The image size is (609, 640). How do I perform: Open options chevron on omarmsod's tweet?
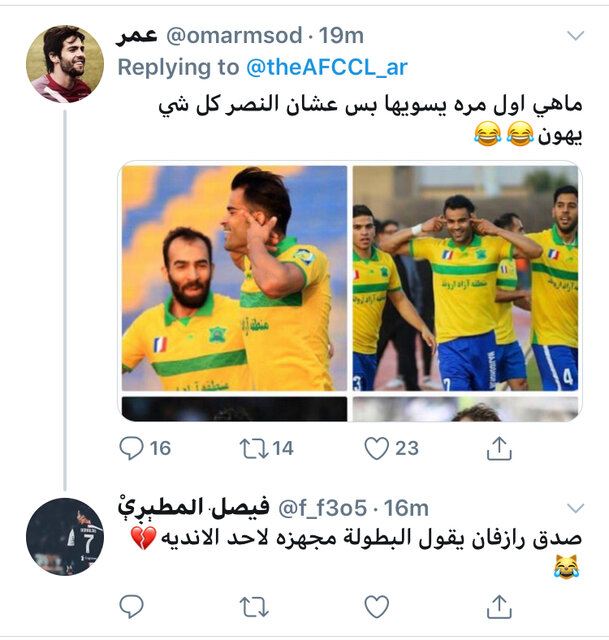(575, 36)
